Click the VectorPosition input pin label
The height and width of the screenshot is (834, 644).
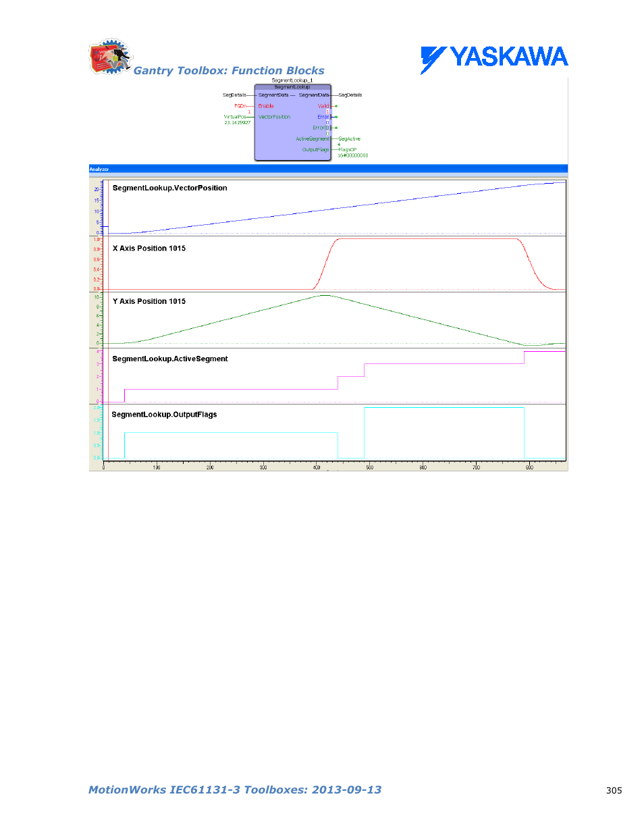[274, 117]
